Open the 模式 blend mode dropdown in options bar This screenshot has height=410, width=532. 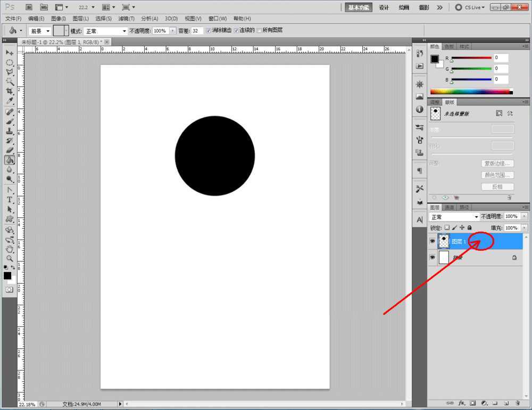[106, 31]
